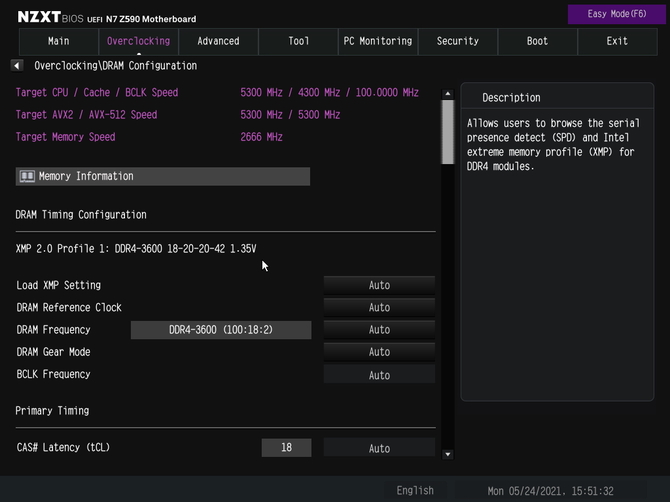Open the Load XMP Setting Auto dropdown
The height and width of the screenshot is (502, 670).
[379, 285]
